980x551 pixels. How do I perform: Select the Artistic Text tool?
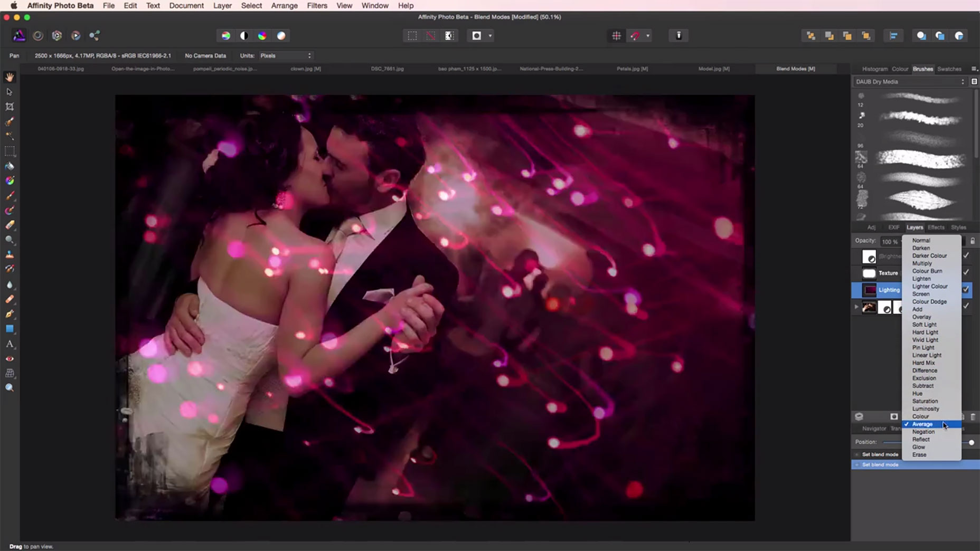[10, 344]
